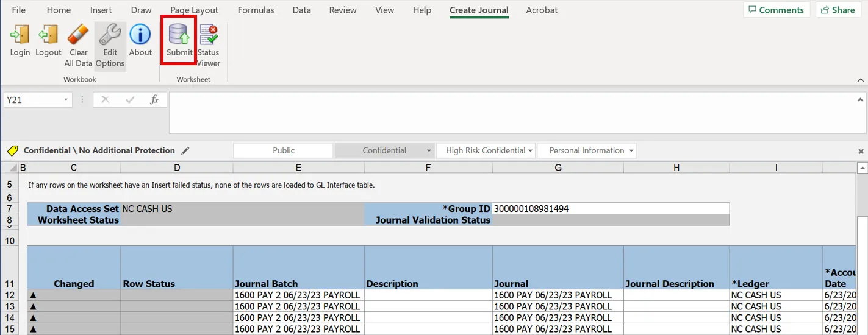The image size is (868, 335).
Task: Expand Personal Information dropdown
Action: [x=631, y=150]
